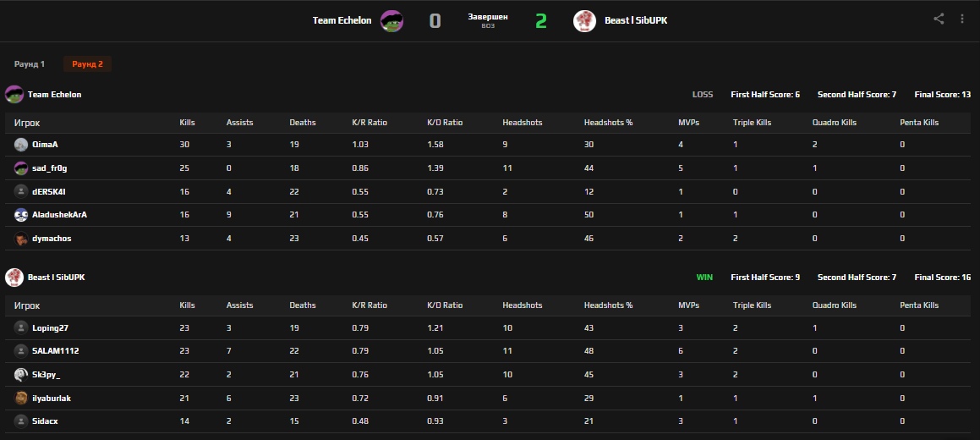Click Team Echelon logo in match header
This screenshot has width=980, height=440.
(x=391, y=21)
